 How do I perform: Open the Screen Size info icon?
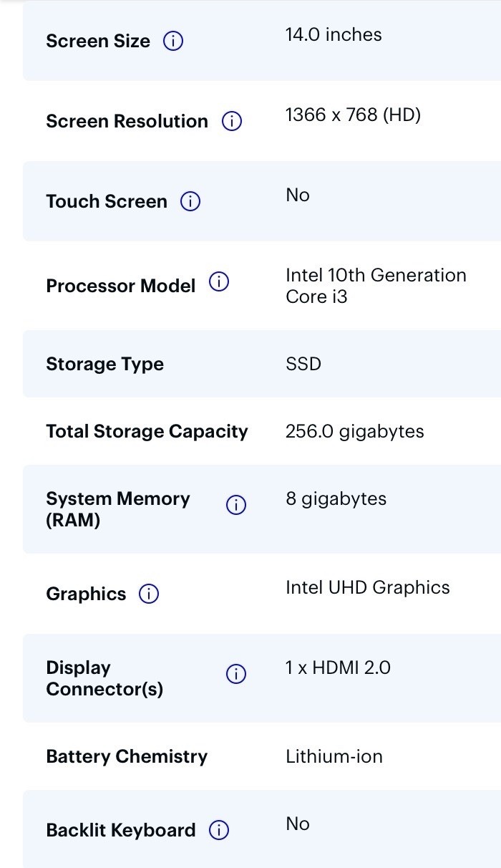pos(173,42)
